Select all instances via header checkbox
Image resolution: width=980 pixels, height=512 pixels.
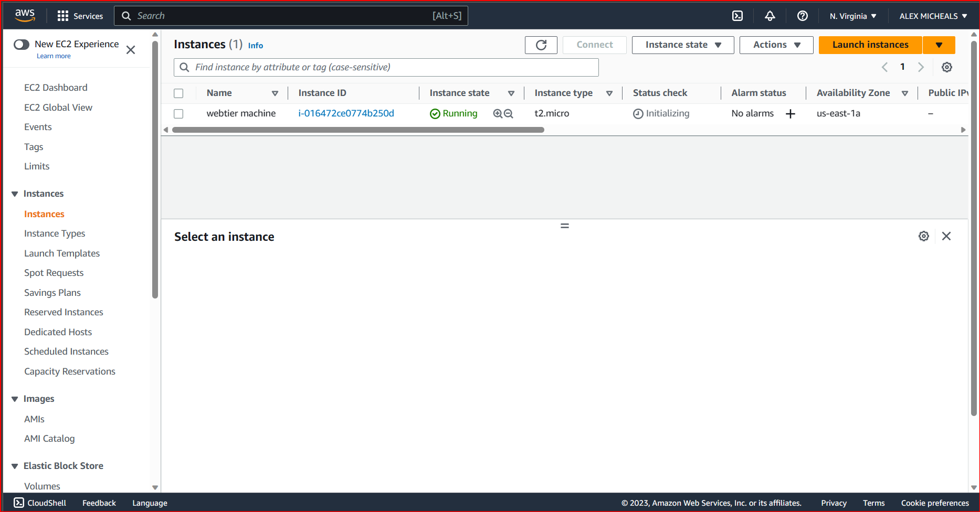[x=178, y=93]
